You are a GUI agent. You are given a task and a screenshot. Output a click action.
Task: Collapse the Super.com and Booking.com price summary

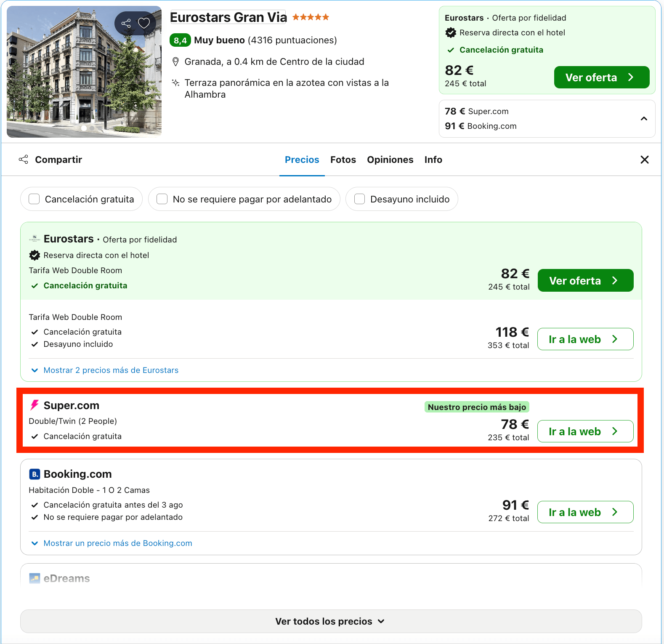click(644, 119)
